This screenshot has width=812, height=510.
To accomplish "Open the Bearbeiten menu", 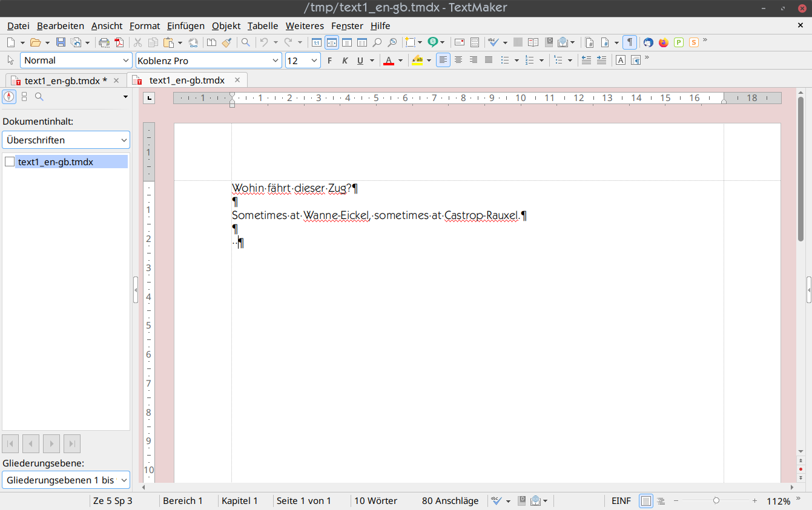I will click(61, 25).
